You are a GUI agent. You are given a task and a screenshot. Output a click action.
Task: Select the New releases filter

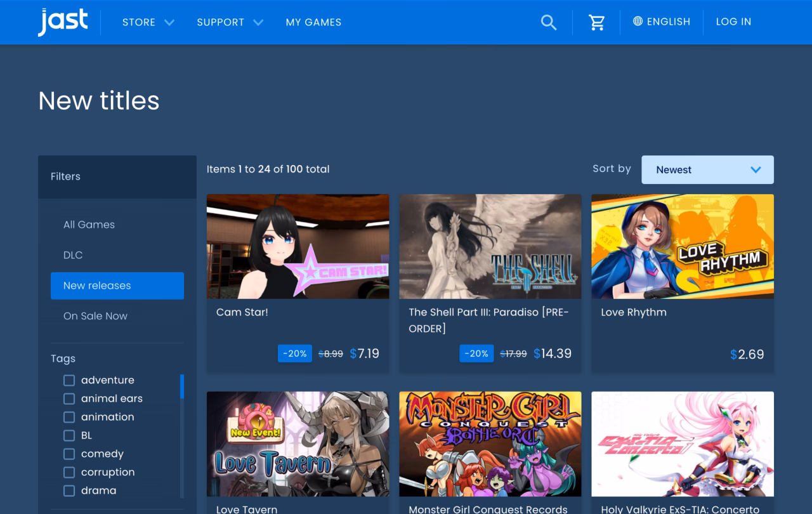pyautogui.click(x=117, y=286)
